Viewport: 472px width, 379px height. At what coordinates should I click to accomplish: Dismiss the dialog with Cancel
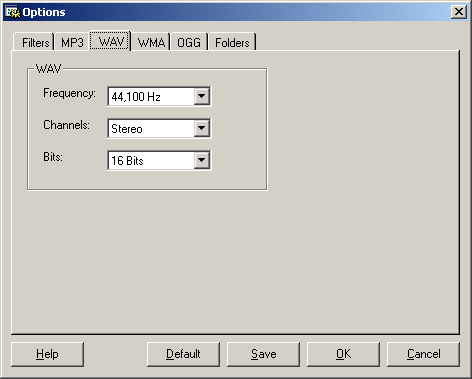(423, 354)
